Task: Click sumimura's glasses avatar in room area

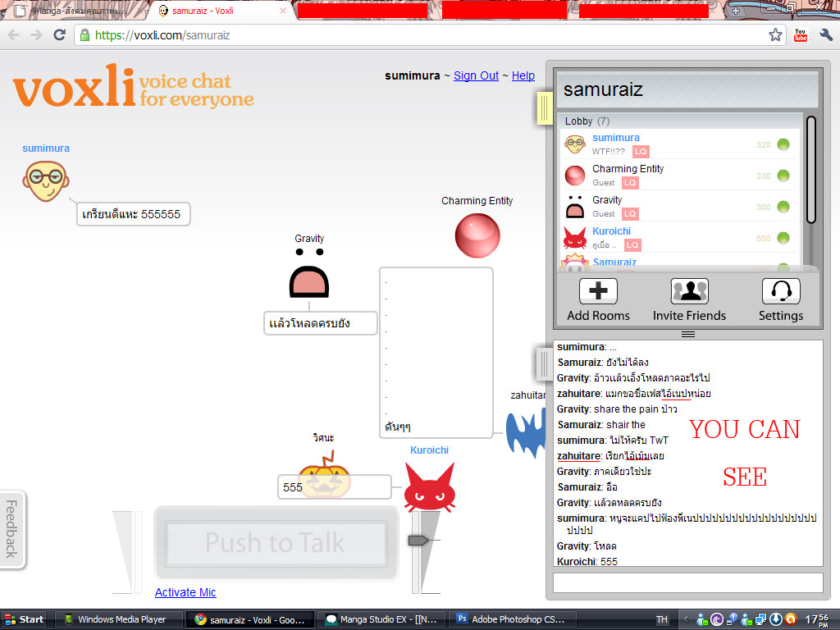Action: click(x=46, y=181)
